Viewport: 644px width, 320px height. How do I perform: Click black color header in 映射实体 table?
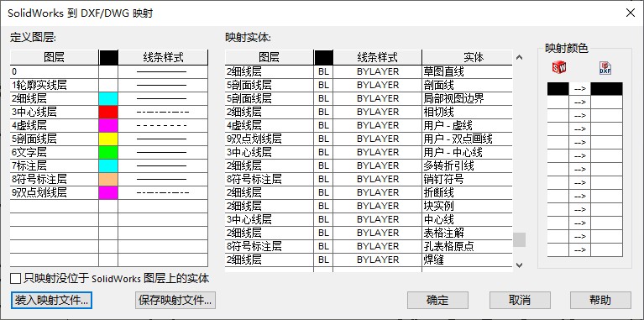(323, 57)
